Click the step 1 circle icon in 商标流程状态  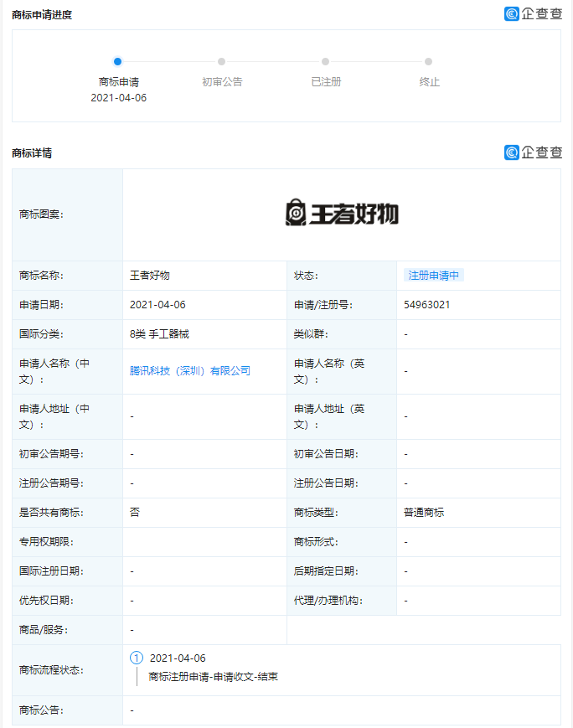click(137, 658)
